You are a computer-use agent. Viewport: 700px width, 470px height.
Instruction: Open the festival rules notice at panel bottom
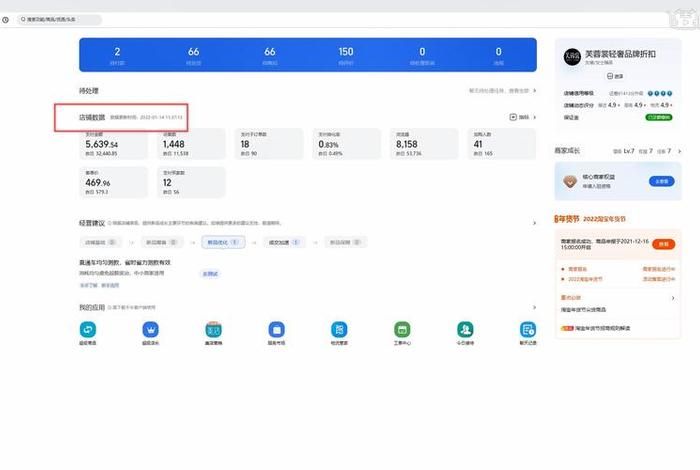point(596,328)
